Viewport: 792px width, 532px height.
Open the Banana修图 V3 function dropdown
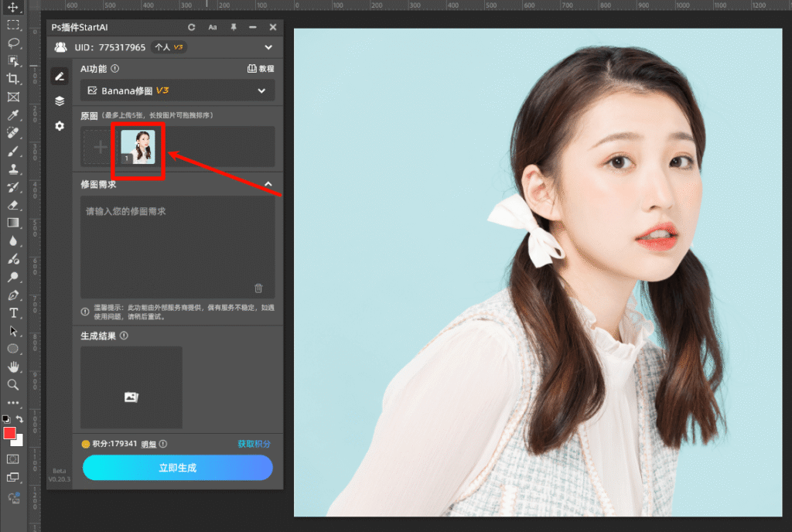click(177, 90)
